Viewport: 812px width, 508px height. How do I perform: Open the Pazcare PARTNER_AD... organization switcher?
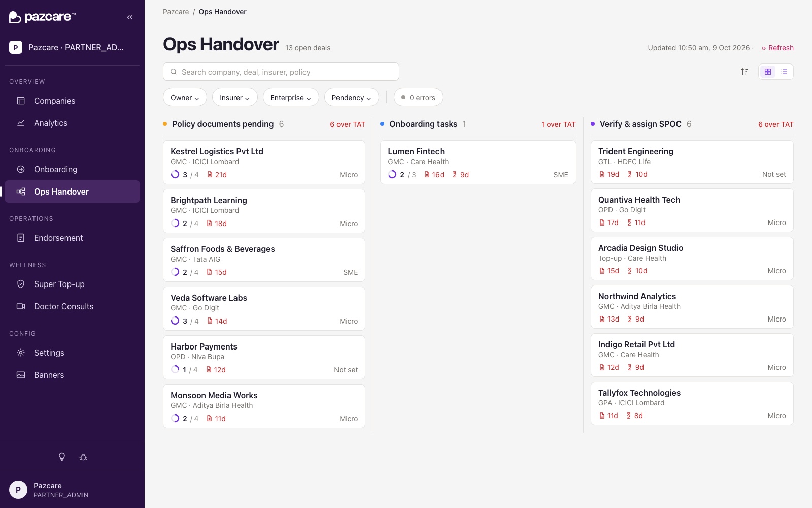72,47
